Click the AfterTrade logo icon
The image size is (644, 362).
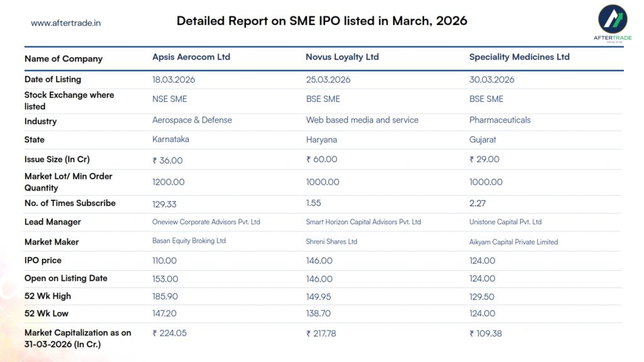tap(612, 19)
